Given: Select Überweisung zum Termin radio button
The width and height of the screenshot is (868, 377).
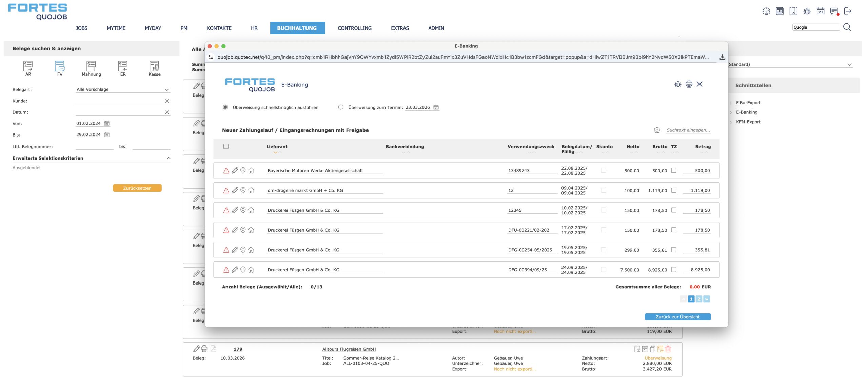Looking at the screenshot, I should (341, 107).
